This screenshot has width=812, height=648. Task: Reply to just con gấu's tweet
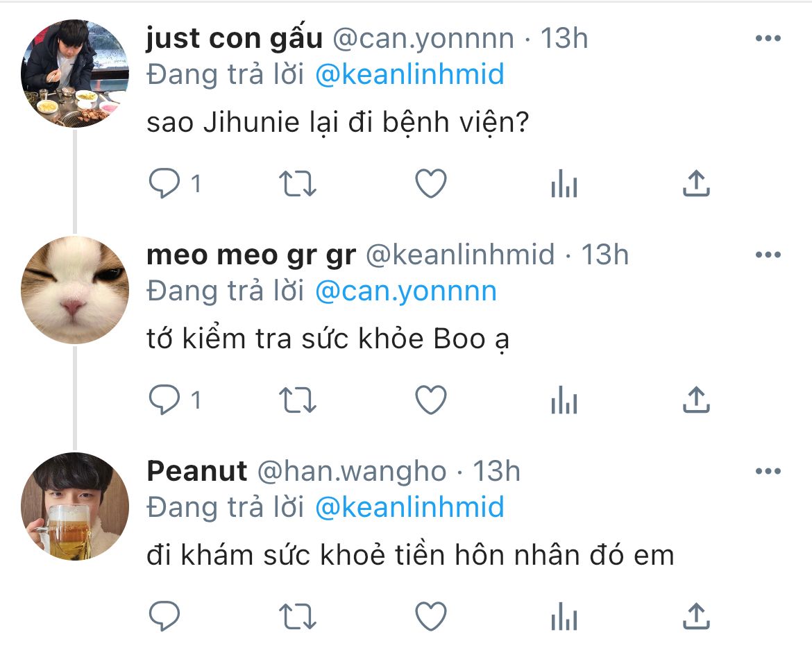coord(165,184)
